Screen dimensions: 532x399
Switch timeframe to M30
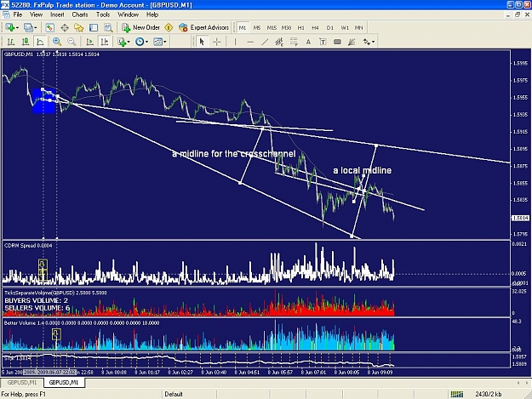286,28
